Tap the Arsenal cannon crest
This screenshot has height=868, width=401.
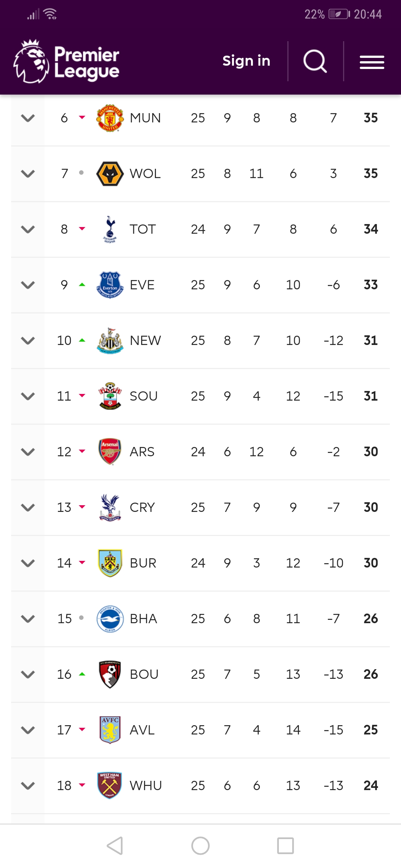(110, 452)
